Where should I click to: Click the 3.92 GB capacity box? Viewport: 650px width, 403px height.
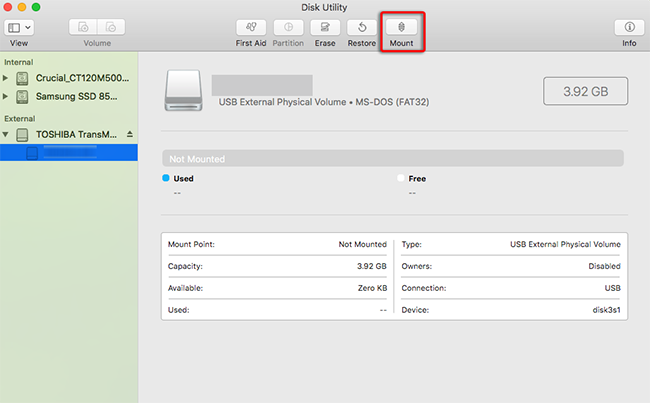click(x=585, y=91)
